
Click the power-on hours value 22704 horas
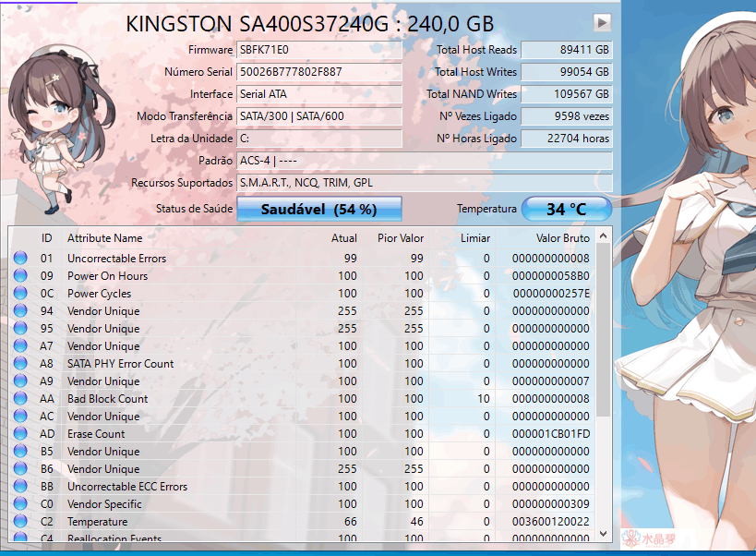point(567,139)
